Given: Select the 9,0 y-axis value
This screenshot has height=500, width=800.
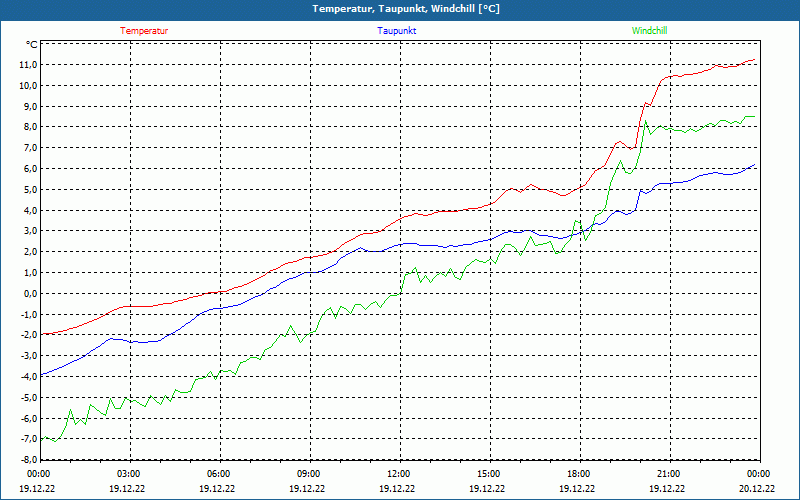Looking at the screenshot, I should (x=30, y=107).
